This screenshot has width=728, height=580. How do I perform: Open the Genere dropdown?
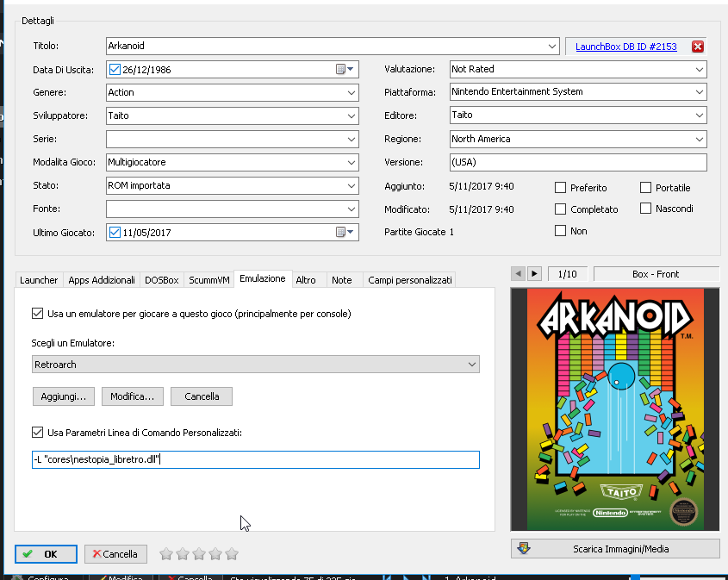click(352, 92)
